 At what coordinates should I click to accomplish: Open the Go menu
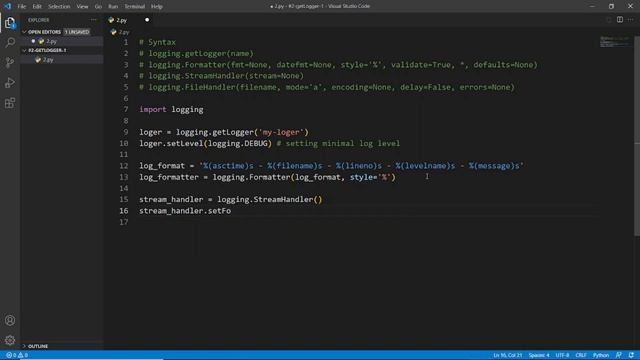tap(98, 7)
